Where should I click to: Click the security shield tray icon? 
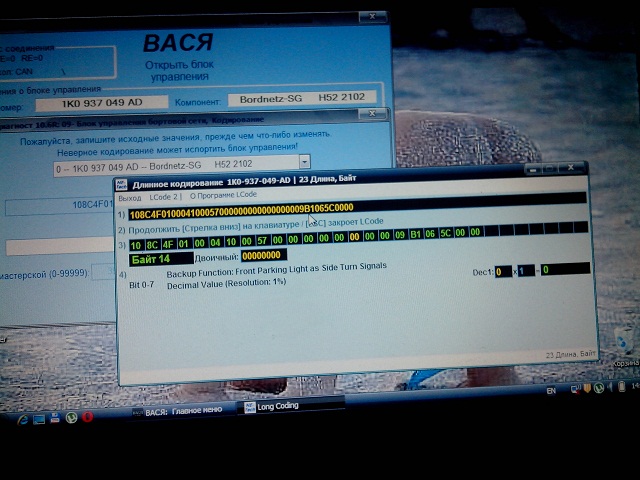click(x=587, y=388)
